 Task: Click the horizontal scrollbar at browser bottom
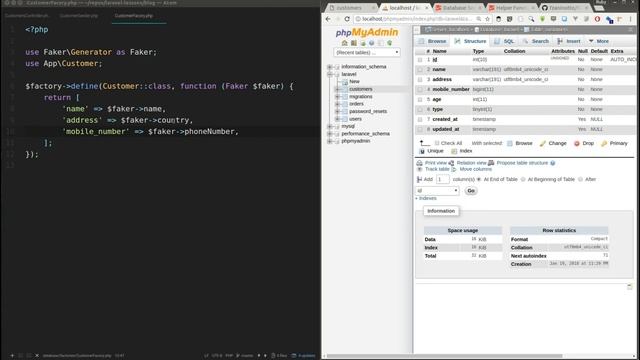point(445,356)
